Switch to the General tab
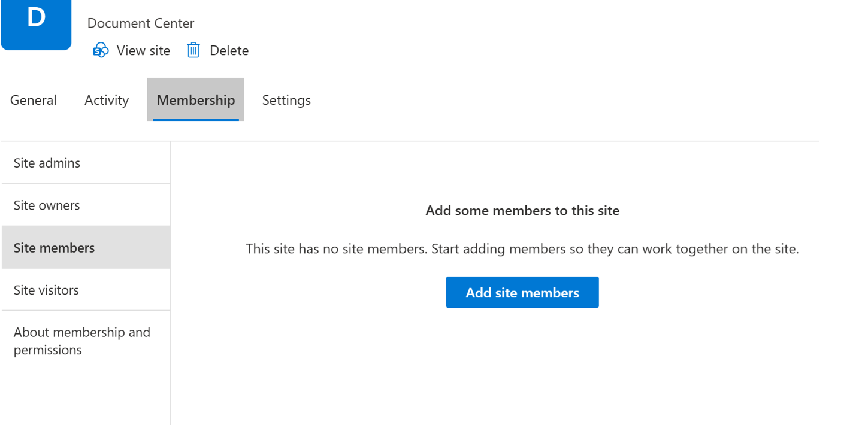Screen dimensions: 868x425 pyautogui.click(x=34, y=100)
